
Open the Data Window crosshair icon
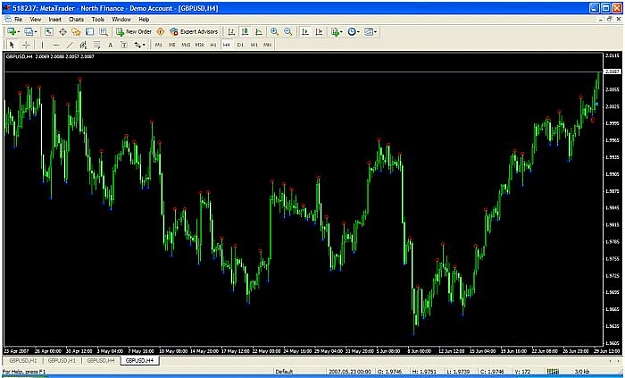[63, 32]
